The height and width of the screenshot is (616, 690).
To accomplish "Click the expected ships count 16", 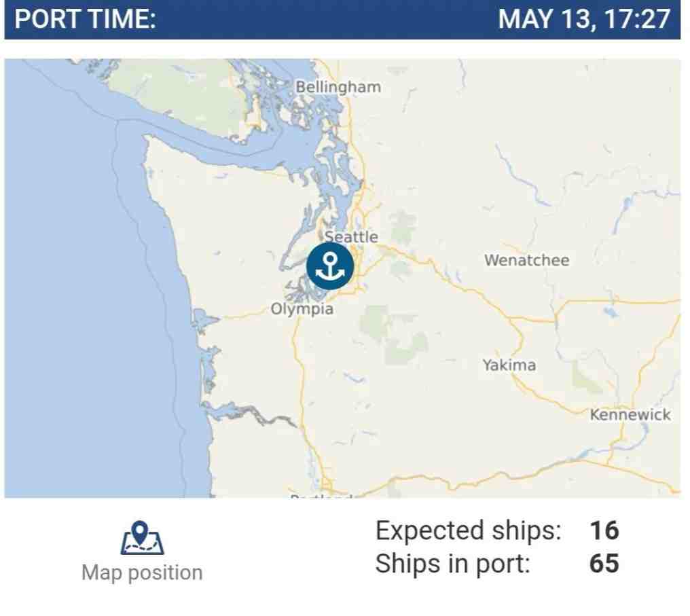I will tap(604, 530).
